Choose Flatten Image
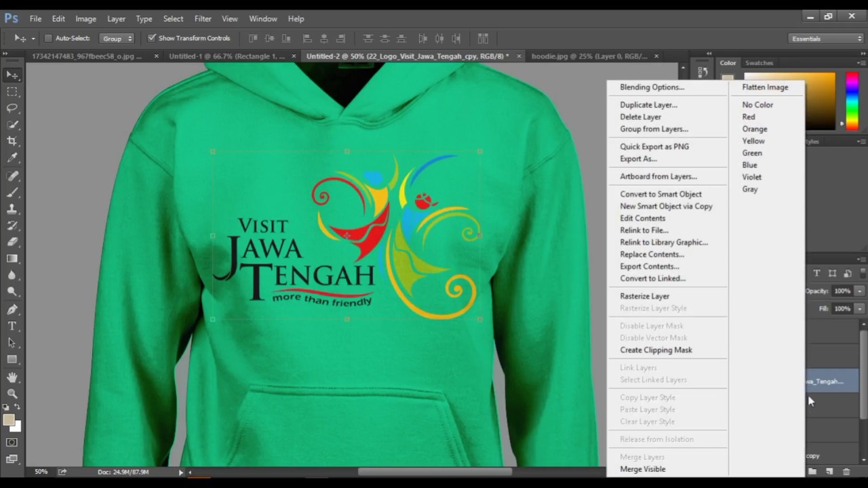 coord(765,87)
